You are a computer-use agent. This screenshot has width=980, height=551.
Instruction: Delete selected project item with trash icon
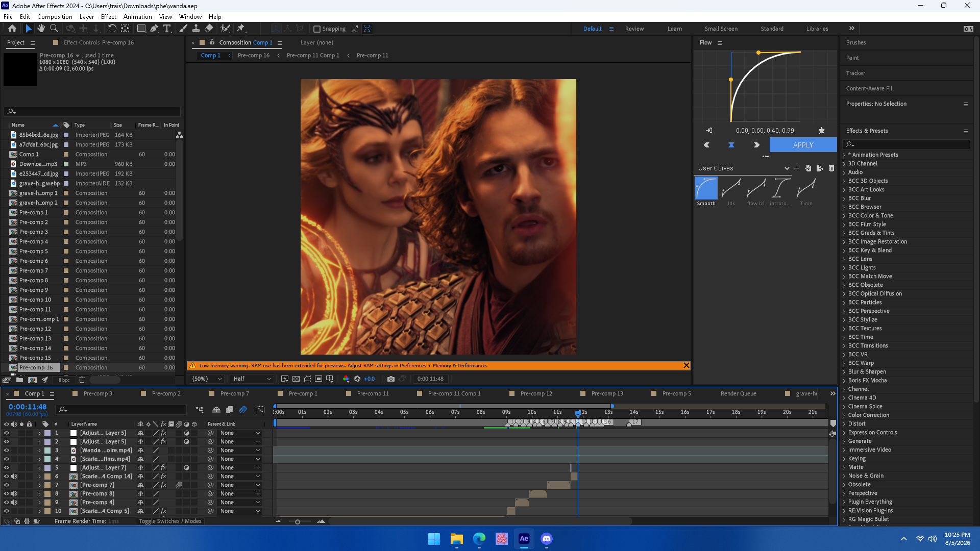pos(82,380)
